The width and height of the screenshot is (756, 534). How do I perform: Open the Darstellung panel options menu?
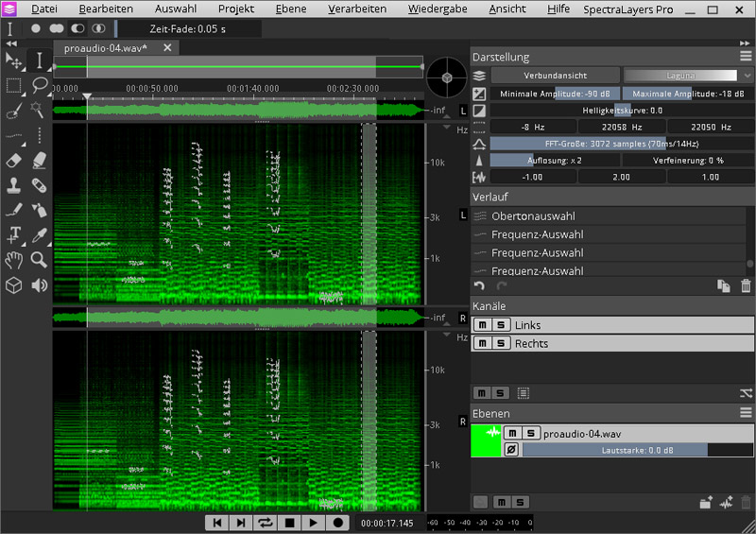746,57
